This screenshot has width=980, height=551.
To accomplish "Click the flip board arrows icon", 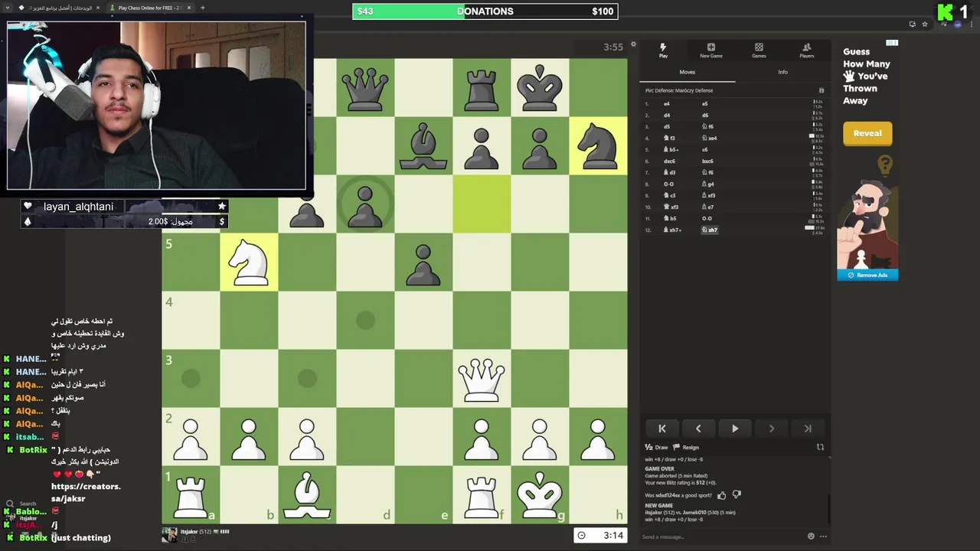I will [820, 447].
